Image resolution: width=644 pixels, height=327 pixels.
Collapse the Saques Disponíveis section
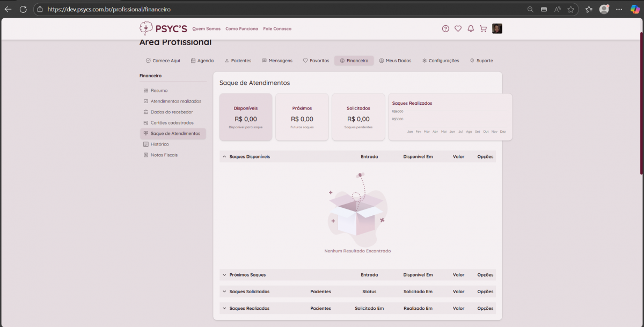coord(224,157)
